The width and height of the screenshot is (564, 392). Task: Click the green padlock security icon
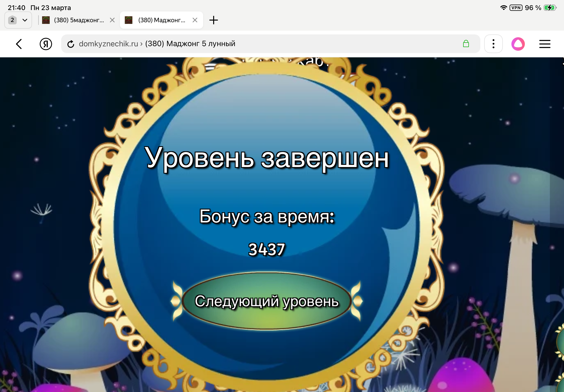click(466, 44)
